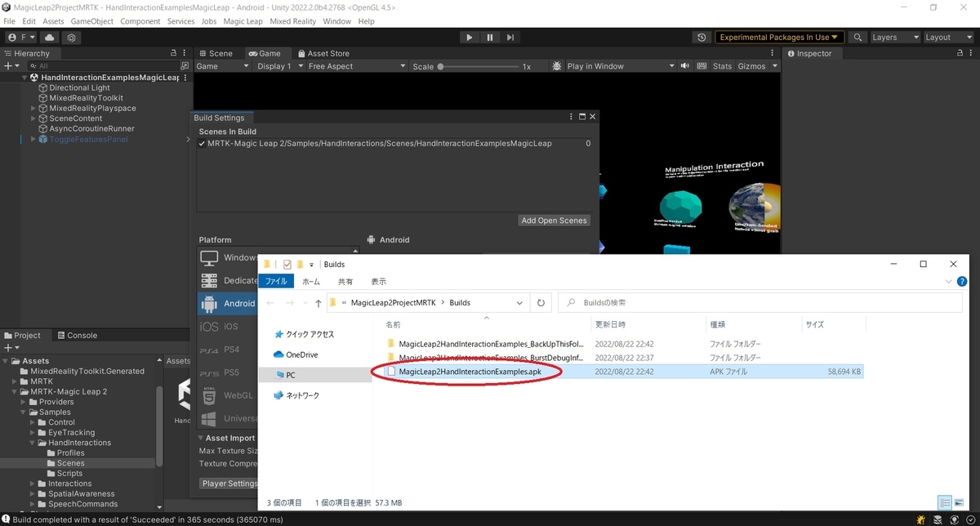Select OneDrive in Explorer sidebar

tap(302, 355)
